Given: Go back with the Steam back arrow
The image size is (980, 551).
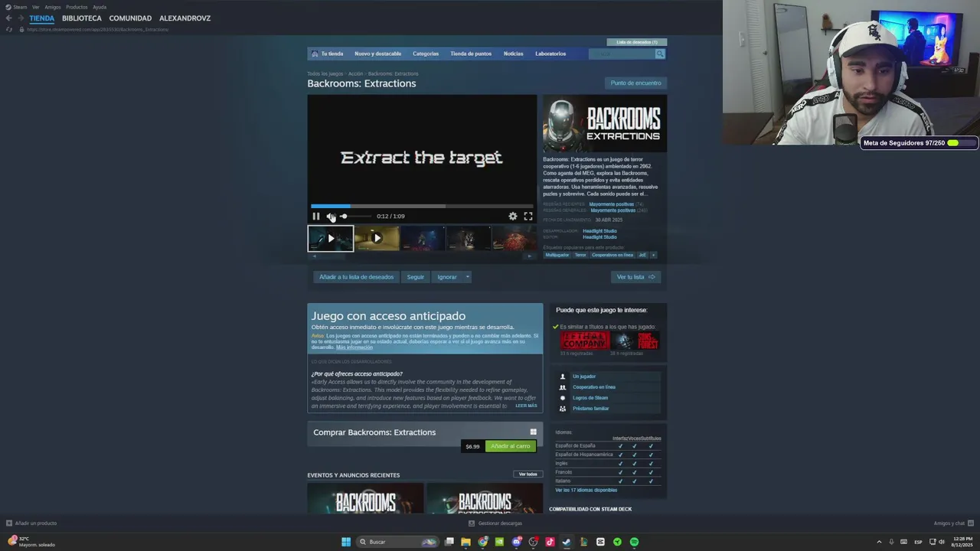Looking at the screenshot, I should pos(8,18).
